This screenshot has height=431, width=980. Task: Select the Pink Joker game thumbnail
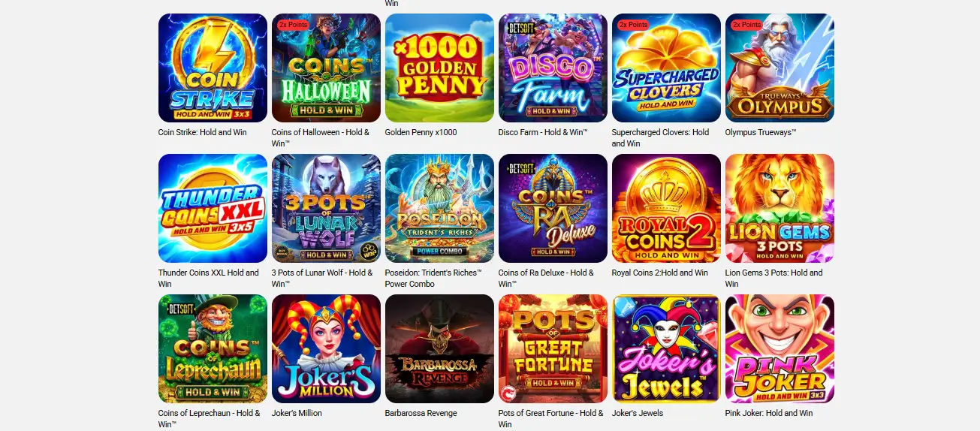point(779,348)
